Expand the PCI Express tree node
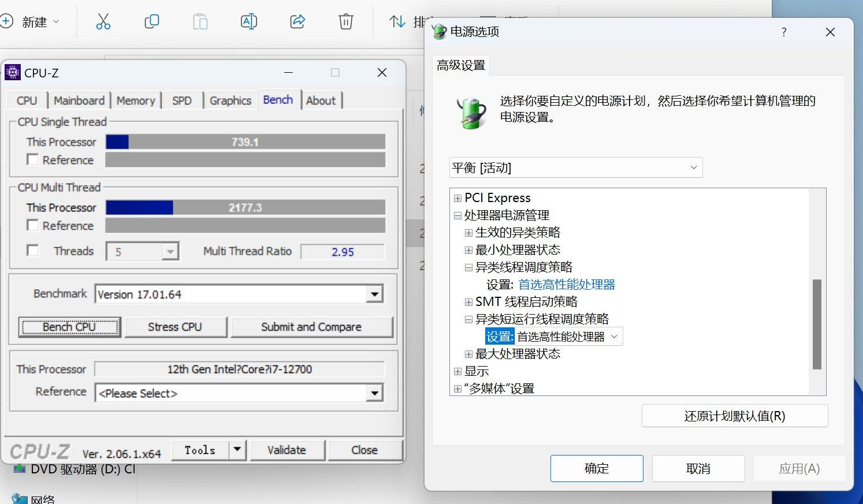 pos(457,198)
